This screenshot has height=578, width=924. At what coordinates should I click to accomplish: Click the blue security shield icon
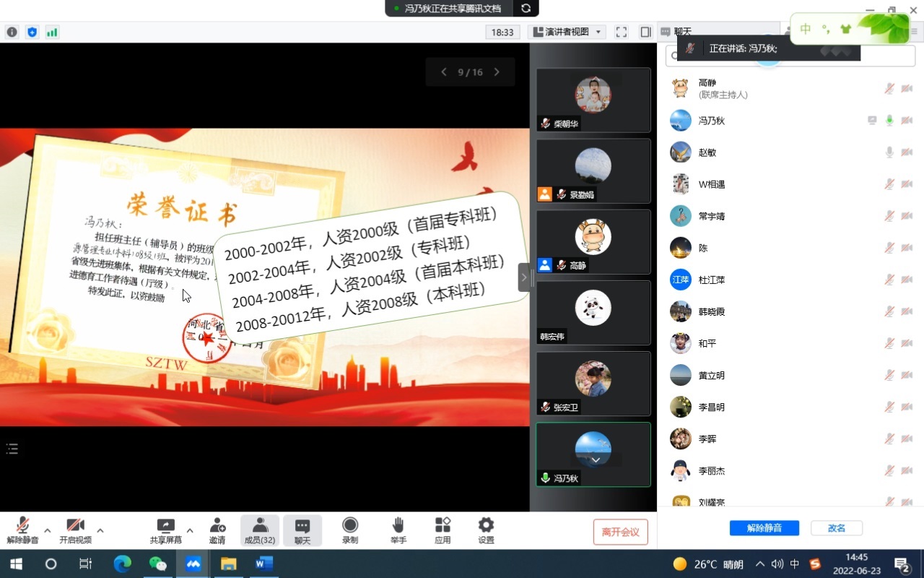[32, 32]
